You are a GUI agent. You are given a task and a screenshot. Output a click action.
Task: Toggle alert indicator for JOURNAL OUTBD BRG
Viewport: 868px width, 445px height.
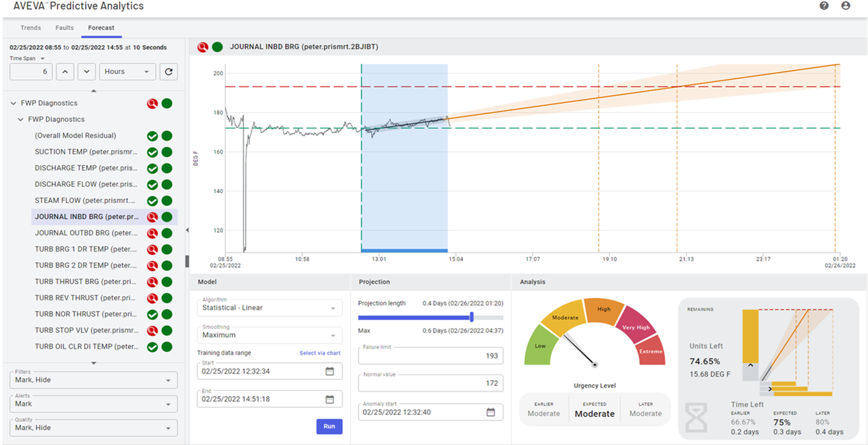(x=152, y=233)
